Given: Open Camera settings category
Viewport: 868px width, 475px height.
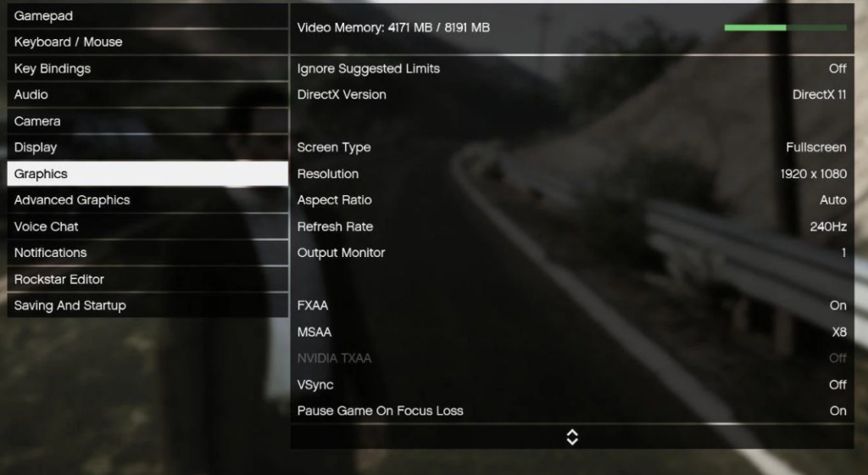Looking at the screenshot, I should pos(147,121).
